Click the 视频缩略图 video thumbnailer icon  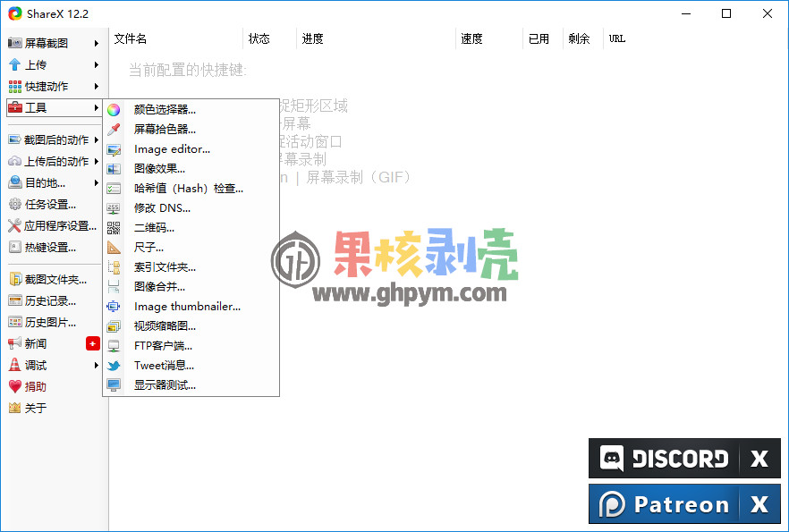pyautogui.click(x=114, y=325)
